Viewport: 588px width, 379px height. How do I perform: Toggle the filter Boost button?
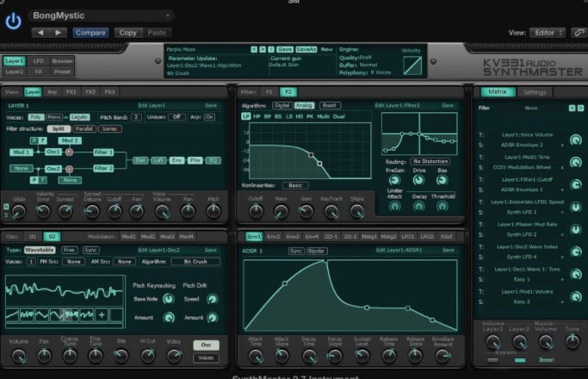tap(330, 105)
